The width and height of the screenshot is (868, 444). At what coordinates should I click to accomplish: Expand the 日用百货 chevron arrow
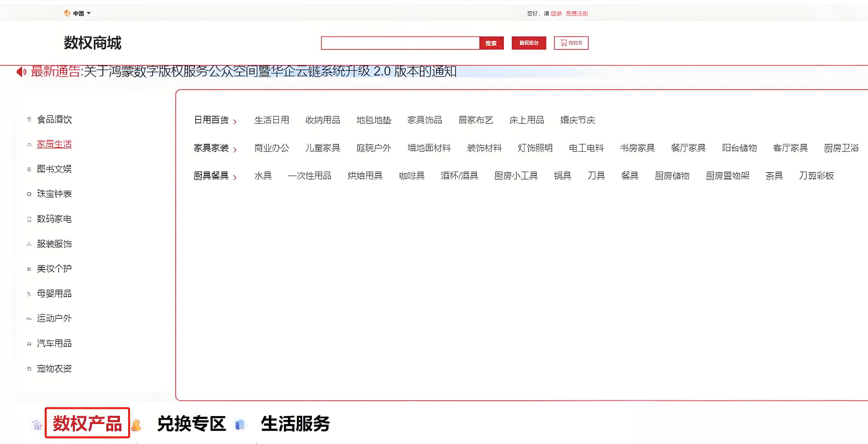pyautogui.click(x=235, y=121)
